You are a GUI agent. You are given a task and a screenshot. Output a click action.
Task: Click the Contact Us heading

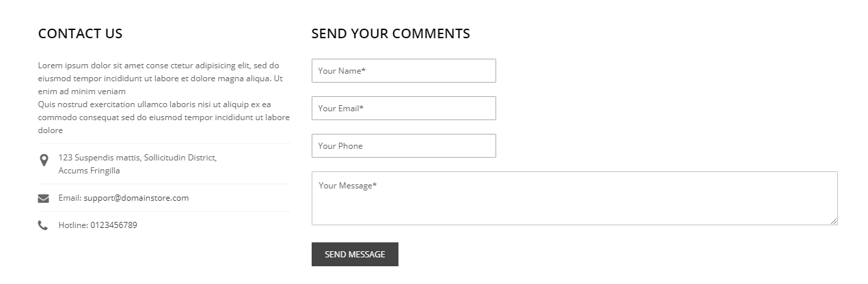point(81,33)
